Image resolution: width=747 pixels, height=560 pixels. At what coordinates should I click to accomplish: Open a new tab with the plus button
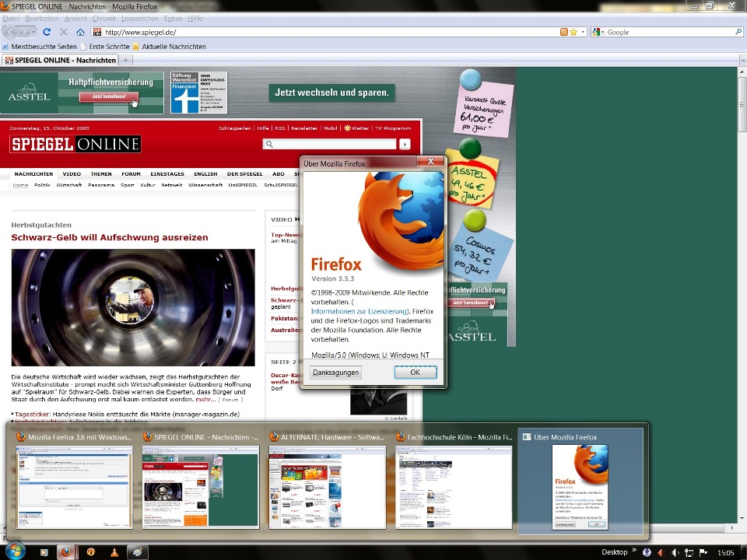tap(126, 60)
